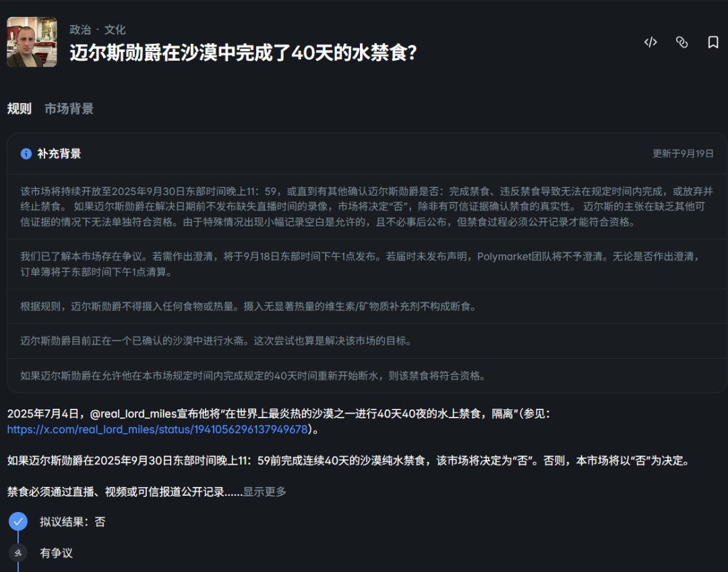Select the 政治 category label
This screenshot has width=728, height=572.
click(x=80, y=30)
